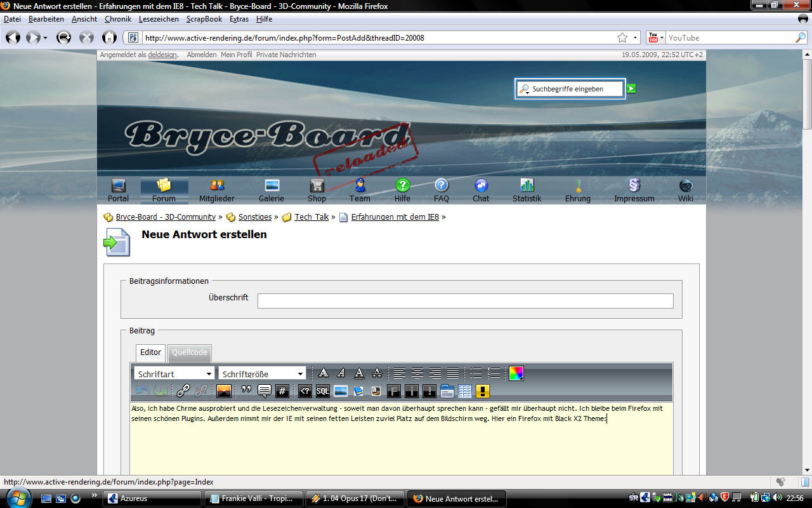Insert PHP code tag
Screen dimensions: 812x508
[305, 391]
